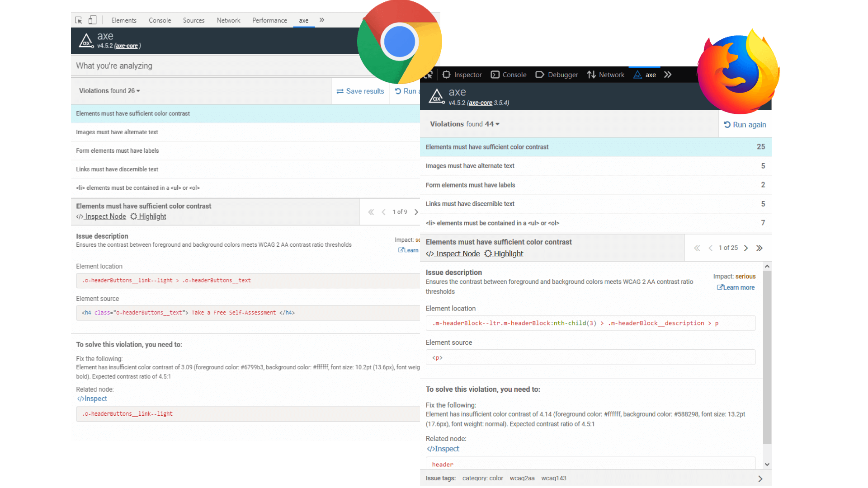Open Violations found 44 dropdown
The image size is (868, 488).
(x=465, y=124)
